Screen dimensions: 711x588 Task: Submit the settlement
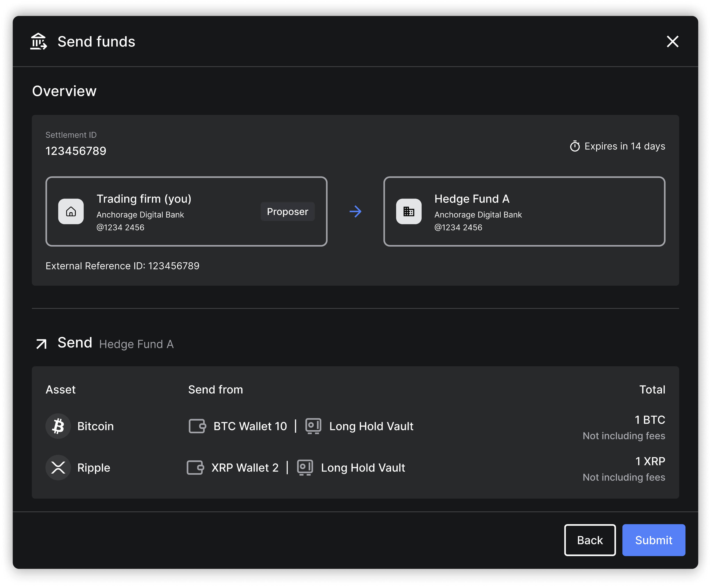pos(653,540)
